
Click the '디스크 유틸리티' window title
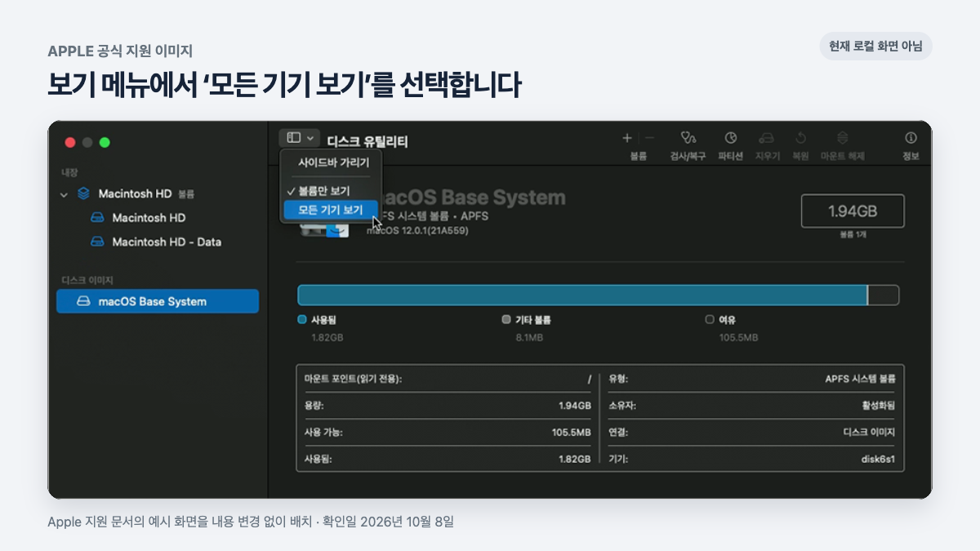[x=367, y=142]
